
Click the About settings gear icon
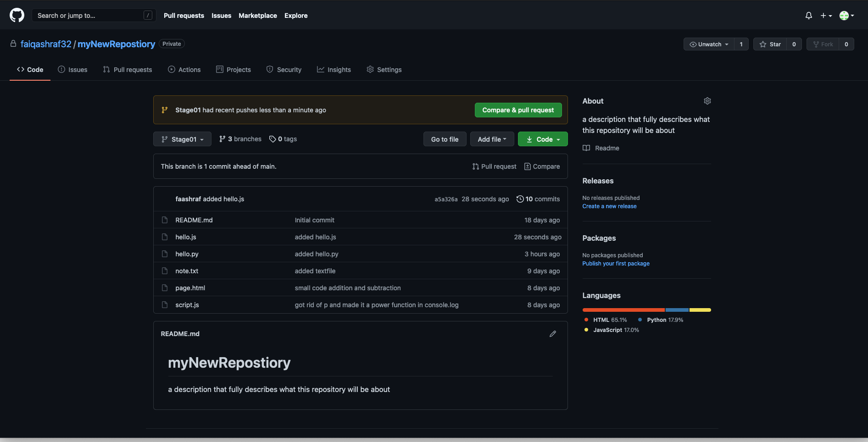point(707,101)
